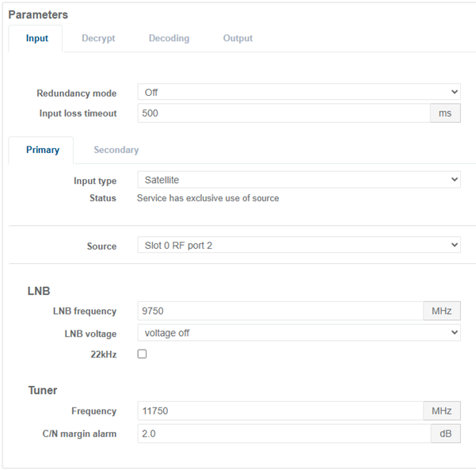476x470 pixels.
Task: Click the Input loss timeout field
Action: point(284,113)
